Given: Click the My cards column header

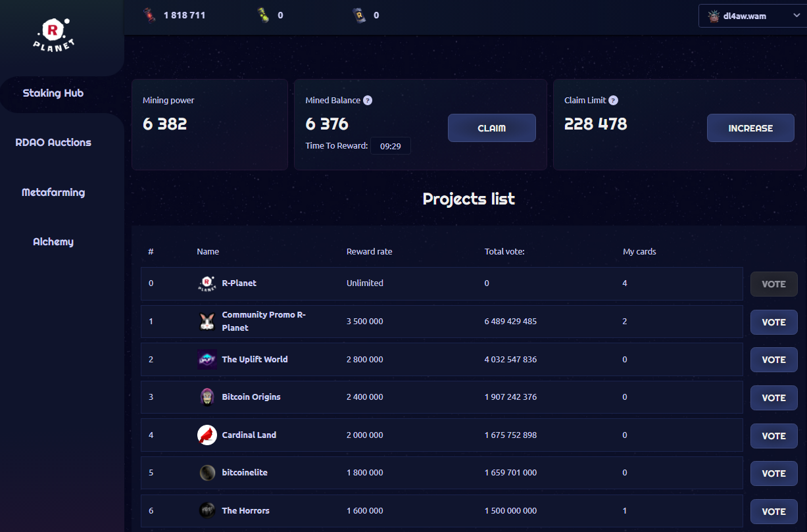Looking at the screenshot, I should [x=639, y=252].
